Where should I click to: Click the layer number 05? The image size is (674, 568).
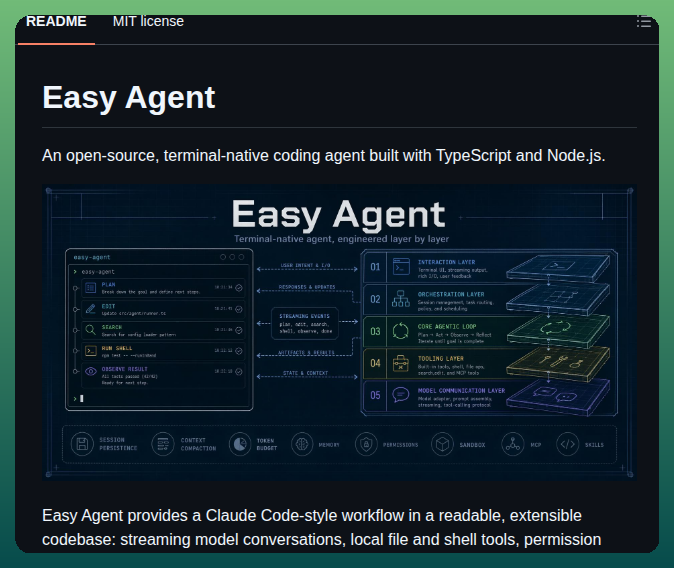(x=375, y=395)
